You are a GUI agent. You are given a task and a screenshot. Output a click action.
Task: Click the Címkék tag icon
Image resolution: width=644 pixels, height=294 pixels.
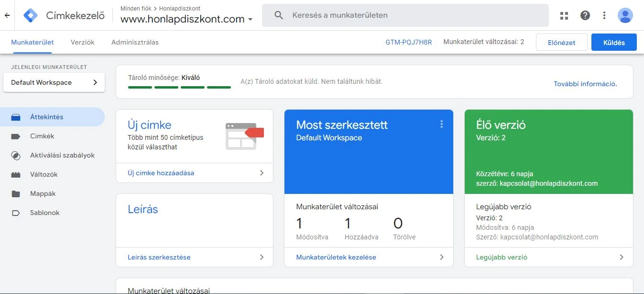click(x=16, y=136)
